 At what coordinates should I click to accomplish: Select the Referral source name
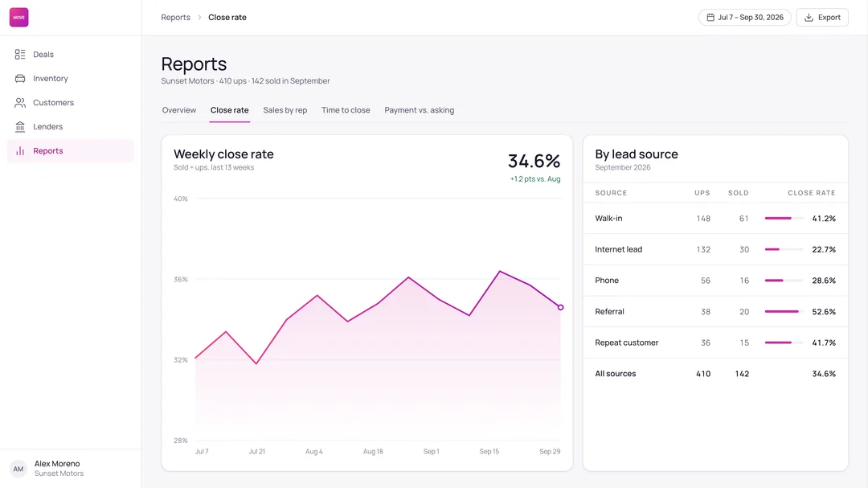[x=609, y=311]
